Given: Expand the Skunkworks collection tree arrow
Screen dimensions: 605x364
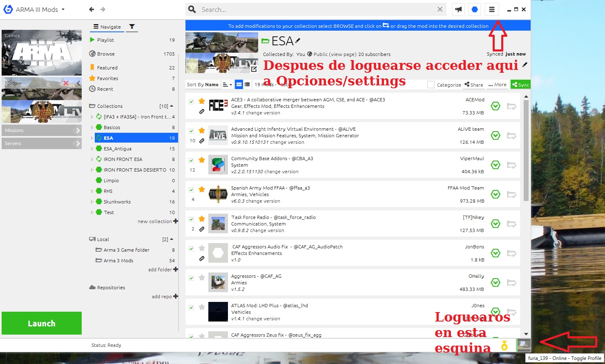Looking at the screenshot, I should [92, 202].
